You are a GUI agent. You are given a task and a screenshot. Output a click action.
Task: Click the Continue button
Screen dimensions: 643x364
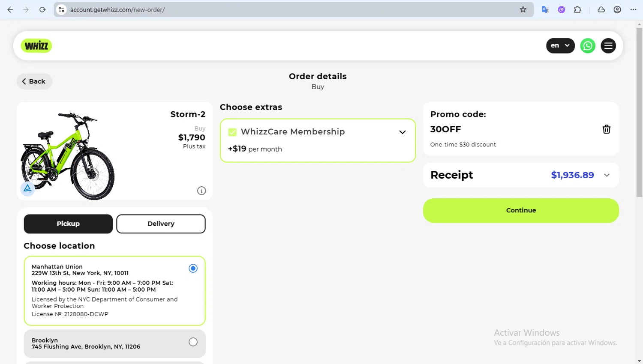pyautogui.click(x=521, y=210)
